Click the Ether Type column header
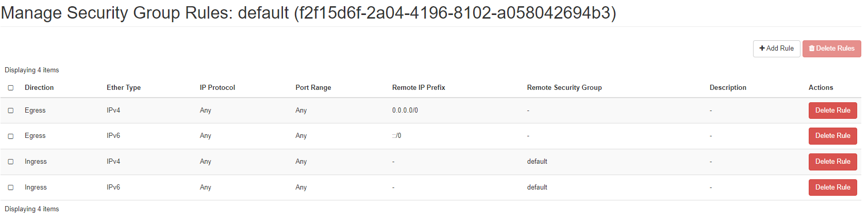868x219 pixels. click(x=124, y=88)
